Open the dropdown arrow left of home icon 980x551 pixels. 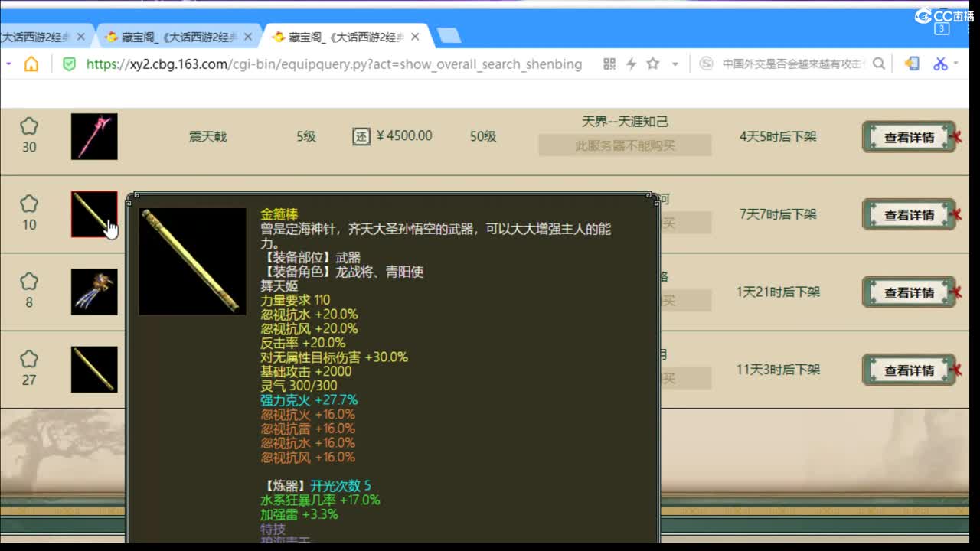(x=8, y=64)
